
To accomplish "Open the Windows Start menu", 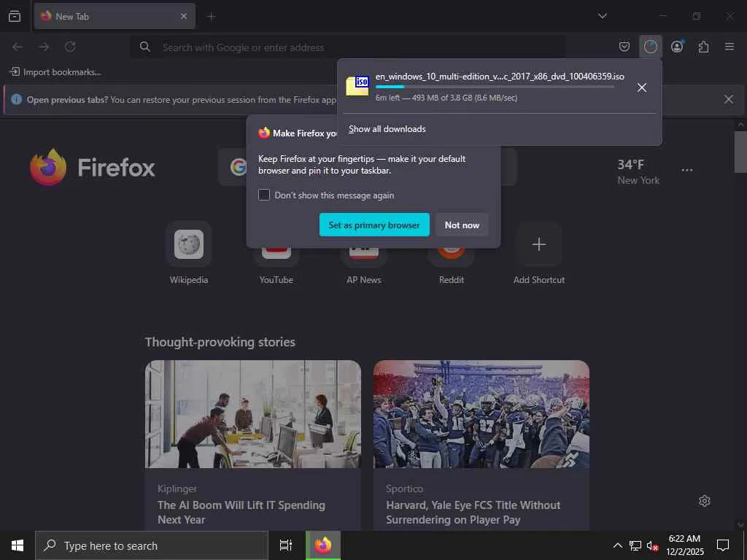I will (18, 545).
